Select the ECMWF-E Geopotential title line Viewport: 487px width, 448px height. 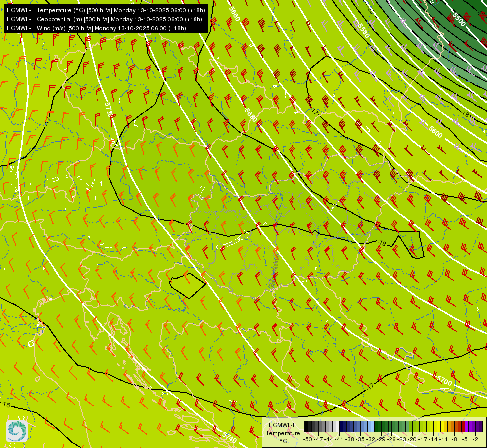(x=104, y=19)
